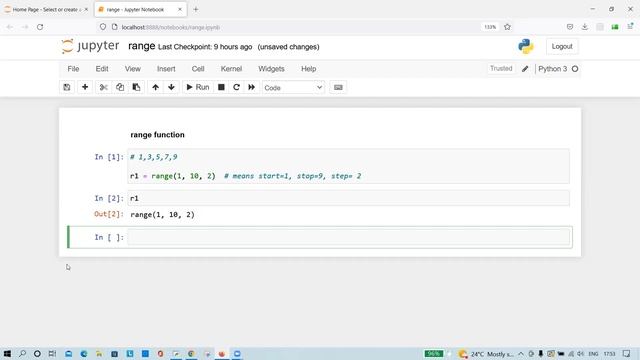Open Task View on the taskbar
Screen dimensions: 640x360
[52, 353]
